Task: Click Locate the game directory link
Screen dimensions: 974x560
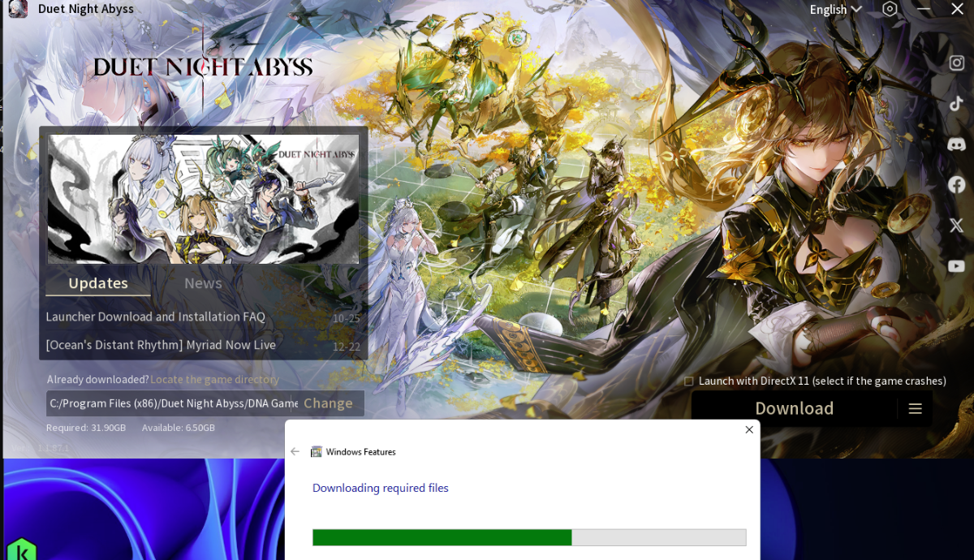Action: (x=214, y=379)
